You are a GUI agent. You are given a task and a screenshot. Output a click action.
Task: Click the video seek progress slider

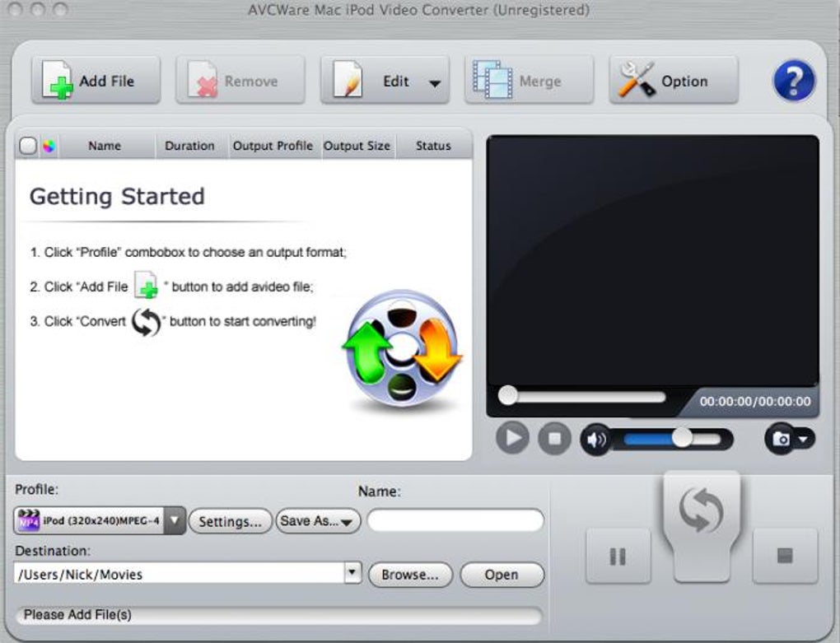click(x=581, y=397)
